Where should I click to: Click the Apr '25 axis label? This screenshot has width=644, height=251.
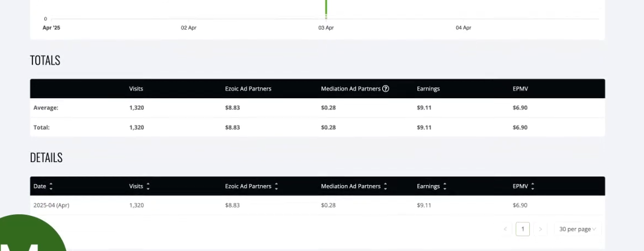(x=52, y=28)
